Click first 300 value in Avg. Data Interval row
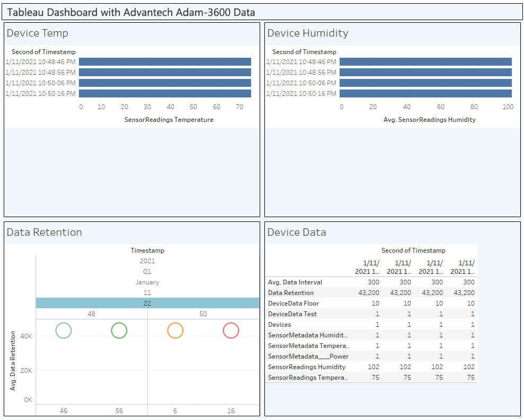 [x=374, y=282]
